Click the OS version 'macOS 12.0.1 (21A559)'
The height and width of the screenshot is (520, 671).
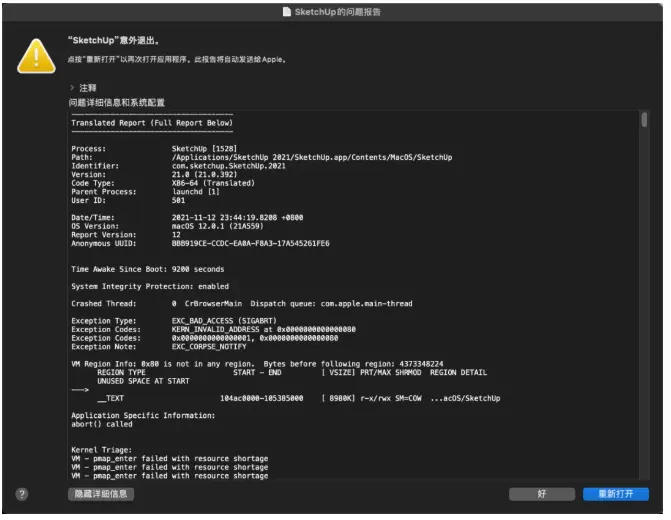pyautogui.click(x=217, y=226)
